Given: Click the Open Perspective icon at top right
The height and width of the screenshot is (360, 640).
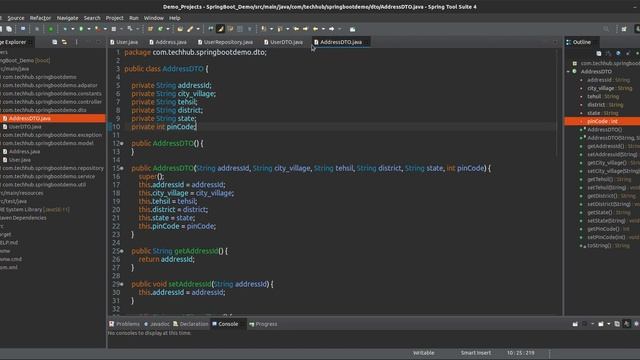Looking at the screenshot, I should [624, 29].
